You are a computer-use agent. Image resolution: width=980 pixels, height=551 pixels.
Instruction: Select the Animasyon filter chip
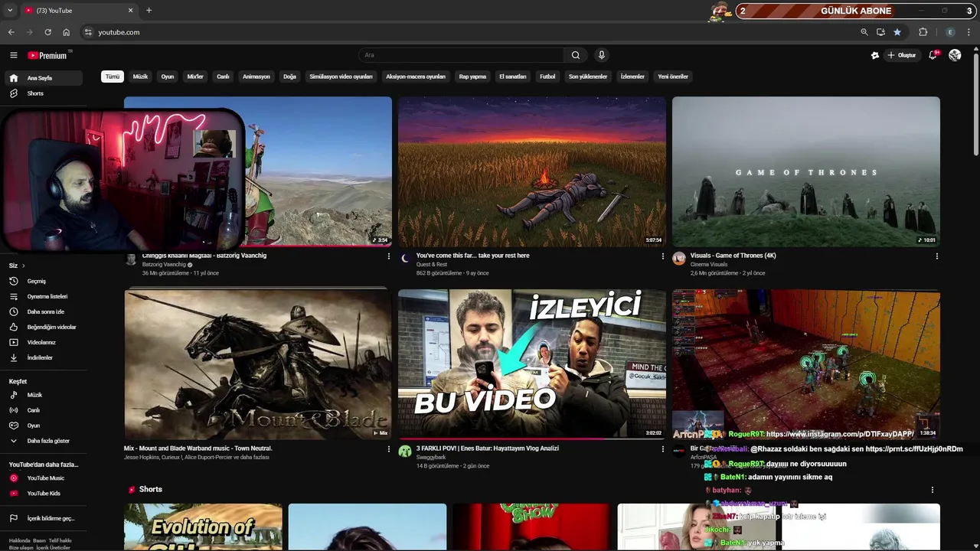[x=256, y=77]
